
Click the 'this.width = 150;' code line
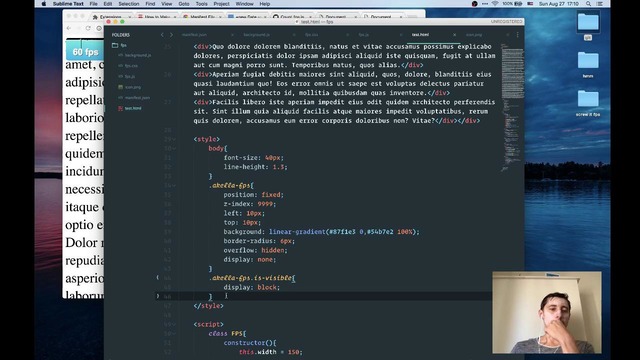point(271,352)
